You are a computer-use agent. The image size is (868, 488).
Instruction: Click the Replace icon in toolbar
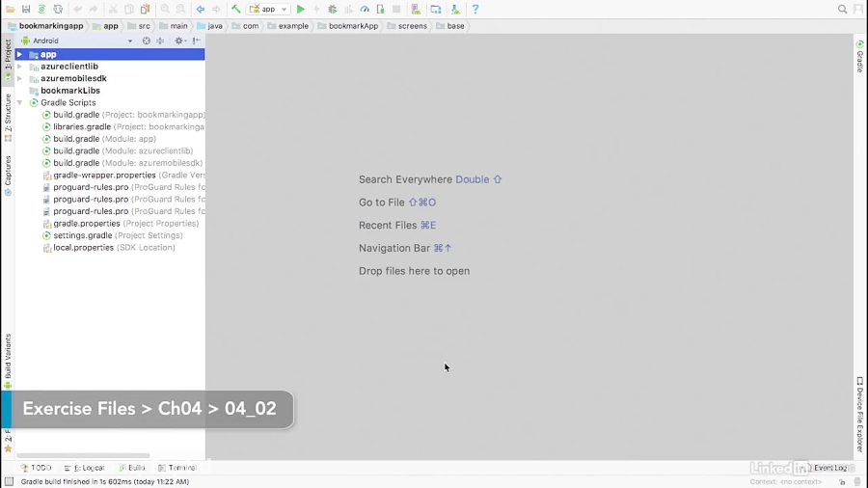tap(180, 10)
